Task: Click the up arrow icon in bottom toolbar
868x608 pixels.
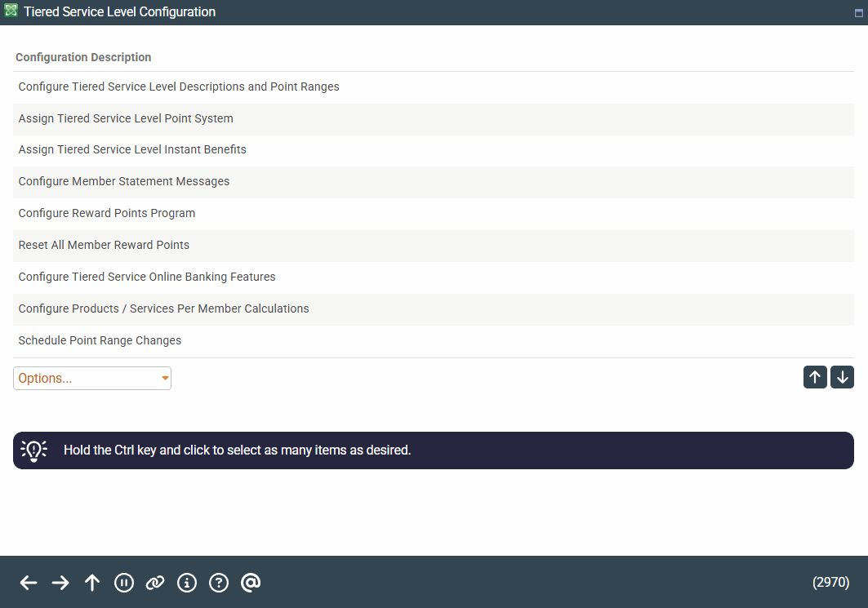Action: tap(92, 582)
